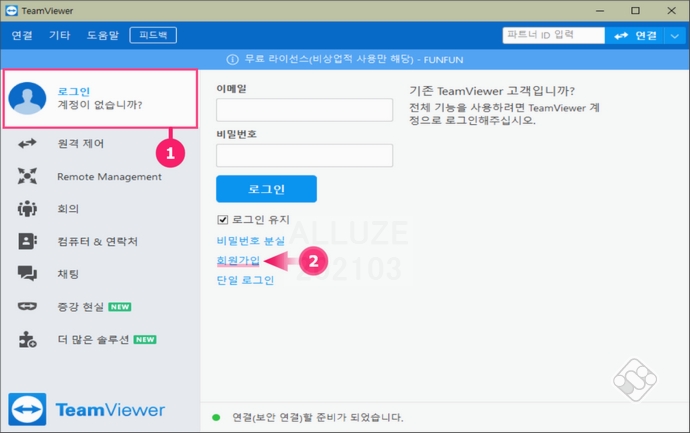Viewport: 690px width, 433px height.
Task: Click the 로그인 link in the sidebar
Action: tap(73, 91)
